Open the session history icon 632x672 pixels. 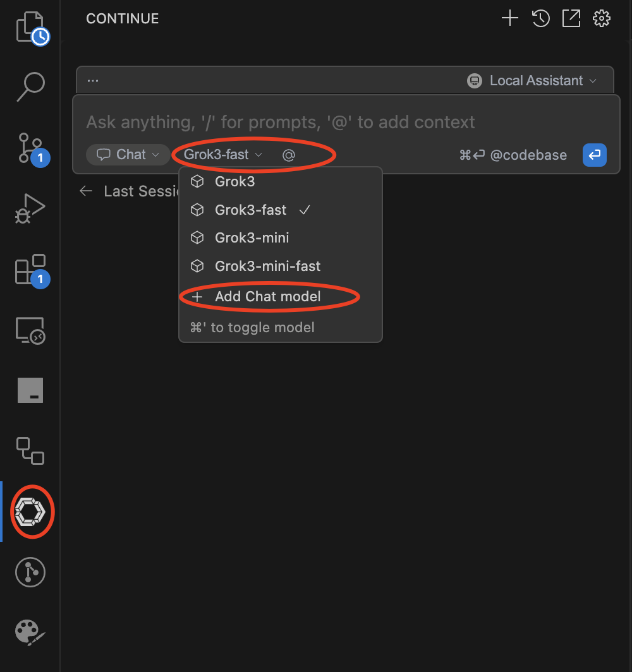click(540, 19)
